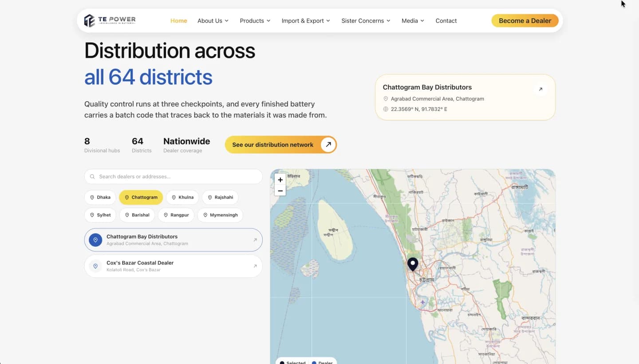The image size is (639, 364).
Task: Click the Chattogram Bay Distributors card title
Action: click(427, 87)
